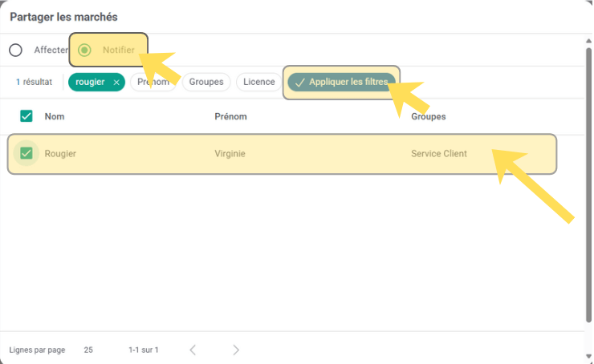594x364 pixels.
Task: Open the Prénom filter chip
Action: pyautogui.click(x=153, y=82)
